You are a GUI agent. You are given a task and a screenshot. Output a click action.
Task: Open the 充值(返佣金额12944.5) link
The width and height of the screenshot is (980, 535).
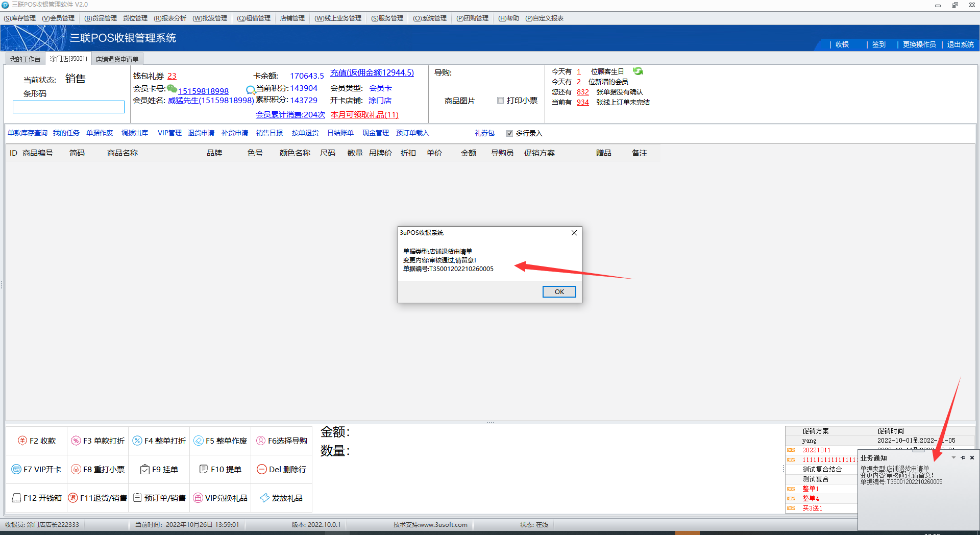pyautogui.click(x=372, y=72)
